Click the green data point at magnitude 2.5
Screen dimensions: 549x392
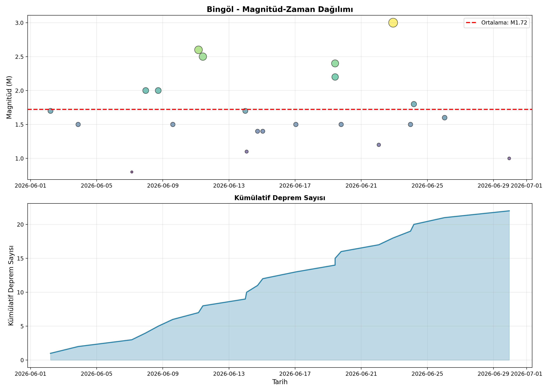point(203,57)
